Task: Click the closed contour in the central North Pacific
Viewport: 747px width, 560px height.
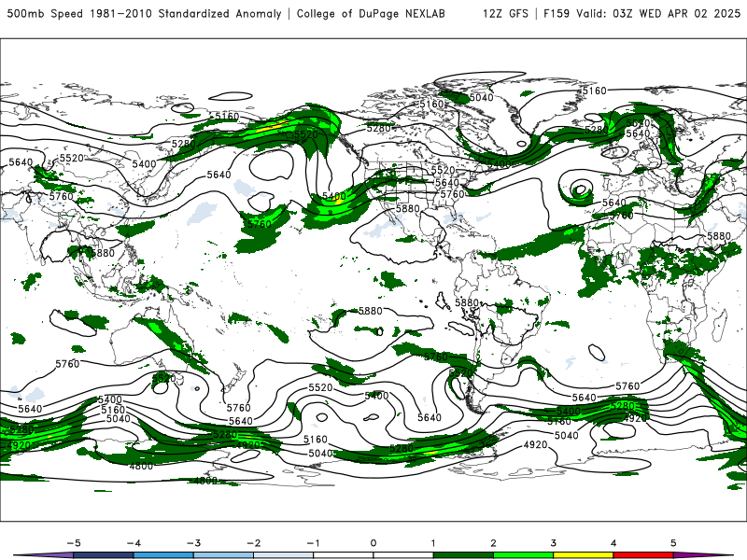Action: [272, 164]
